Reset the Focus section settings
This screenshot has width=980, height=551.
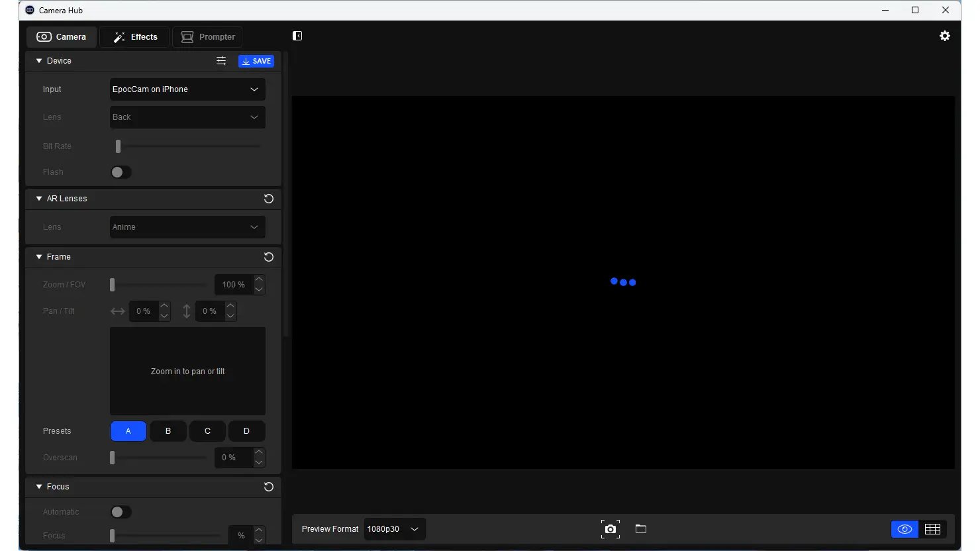268,487
